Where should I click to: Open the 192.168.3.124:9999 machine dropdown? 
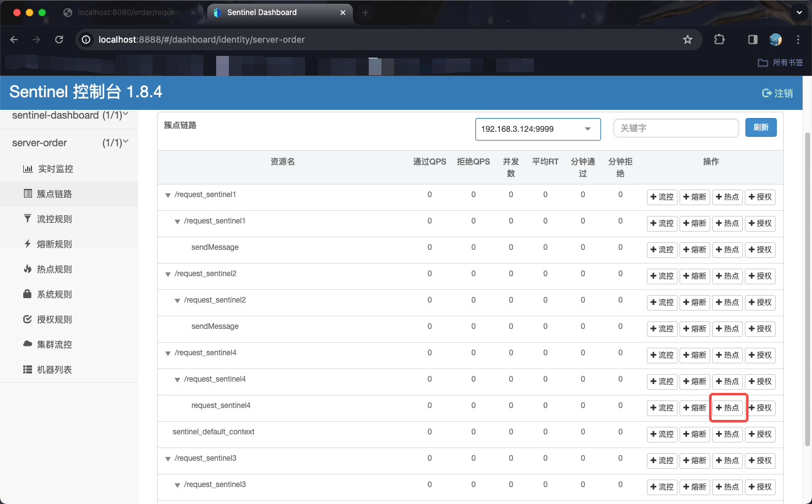(x=538, y=129)
